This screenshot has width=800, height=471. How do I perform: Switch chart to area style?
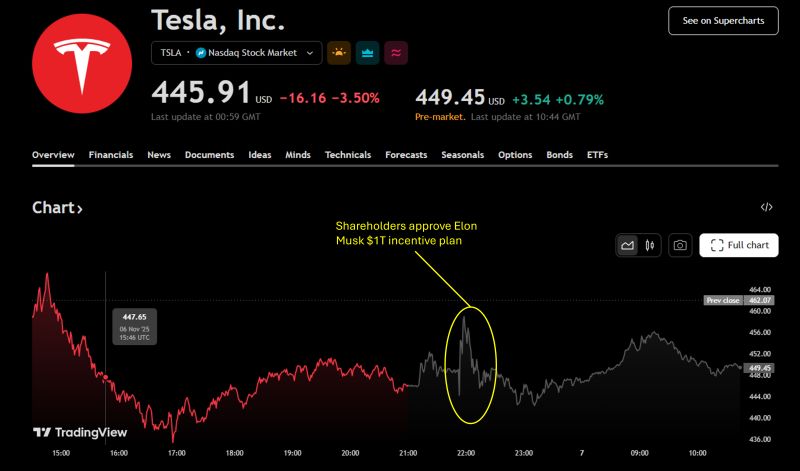[628, 245]
